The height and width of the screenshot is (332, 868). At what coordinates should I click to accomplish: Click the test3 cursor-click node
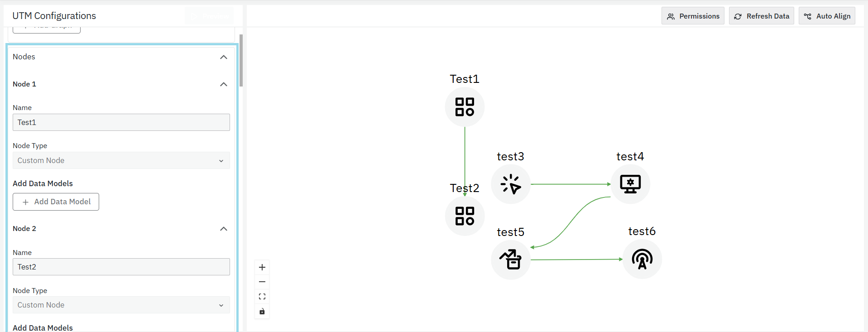[511, 184]
